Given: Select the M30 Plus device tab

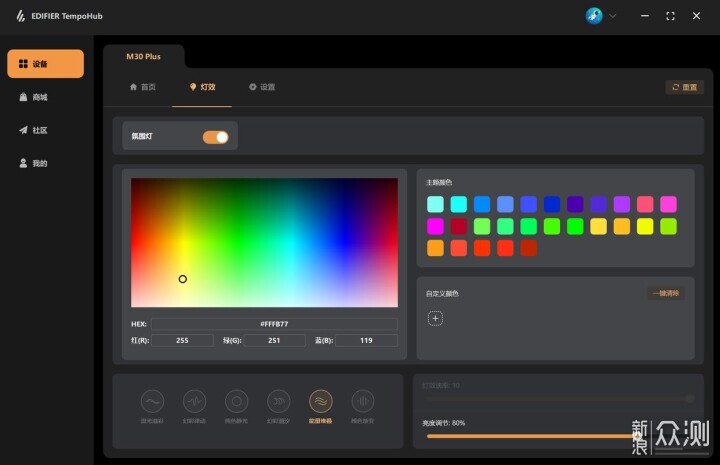Looking at the screenshot, I should (x=143, y=56).
